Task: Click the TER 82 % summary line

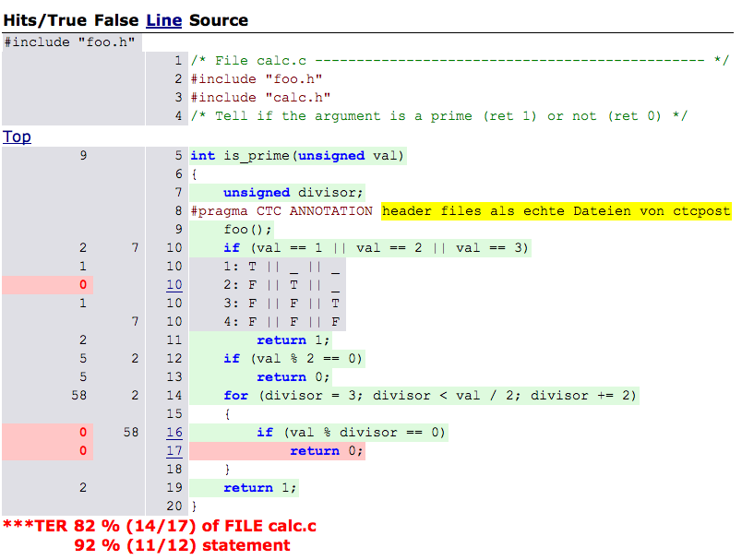Action: pyautogui.click(x=160, y=526)
